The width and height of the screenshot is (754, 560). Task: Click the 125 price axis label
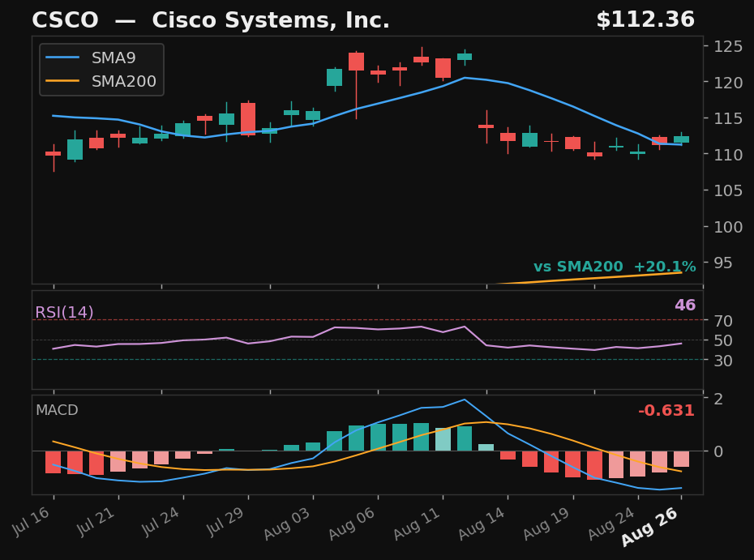[x=728, y=46]
